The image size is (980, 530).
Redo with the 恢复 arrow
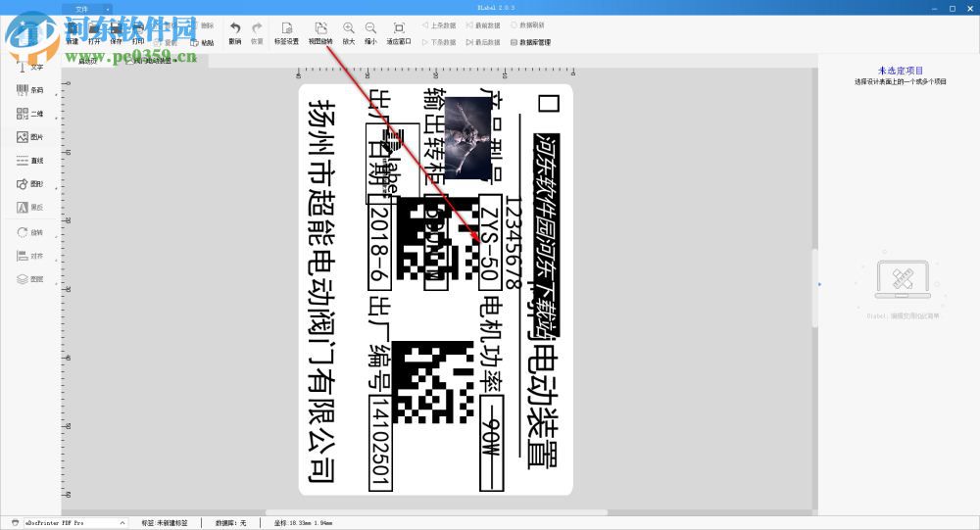point(257,33)
